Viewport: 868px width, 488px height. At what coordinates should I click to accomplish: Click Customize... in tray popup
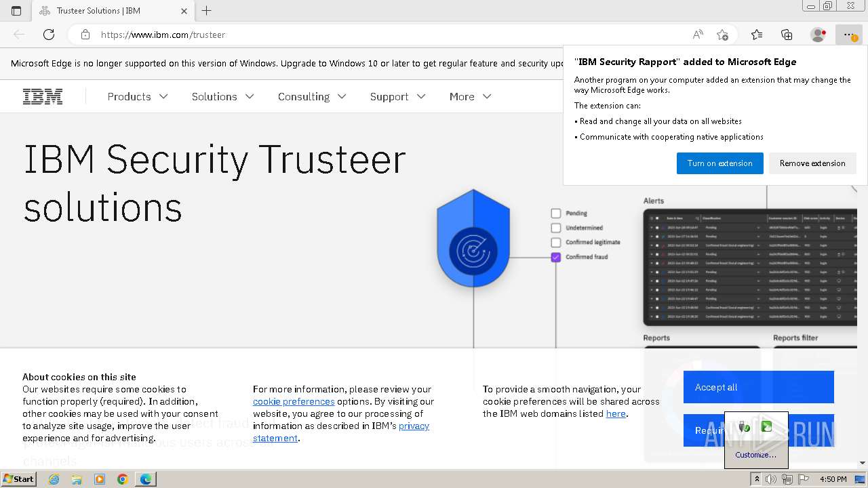coord(755,455)
